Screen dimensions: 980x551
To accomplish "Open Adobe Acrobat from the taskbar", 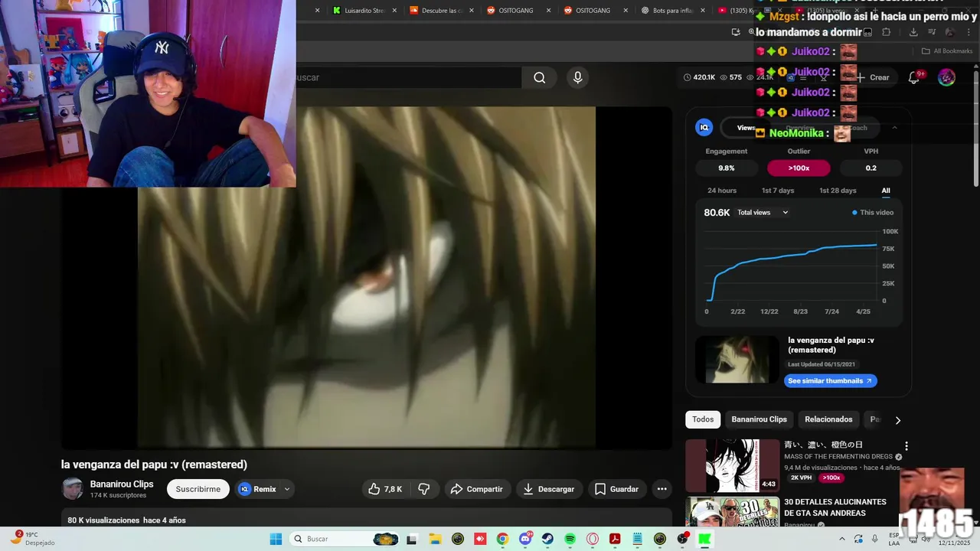I will [x=614, y=539].
